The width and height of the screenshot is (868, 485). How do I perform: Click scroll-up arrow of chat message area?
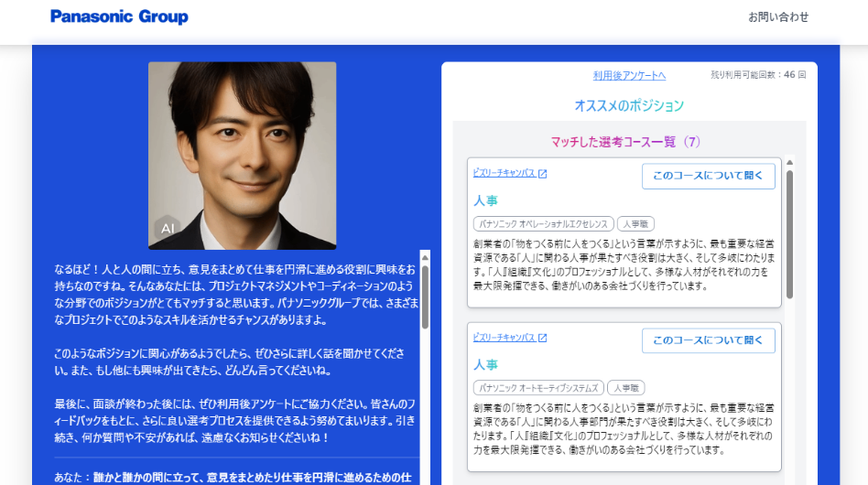[x=425, y=257]
